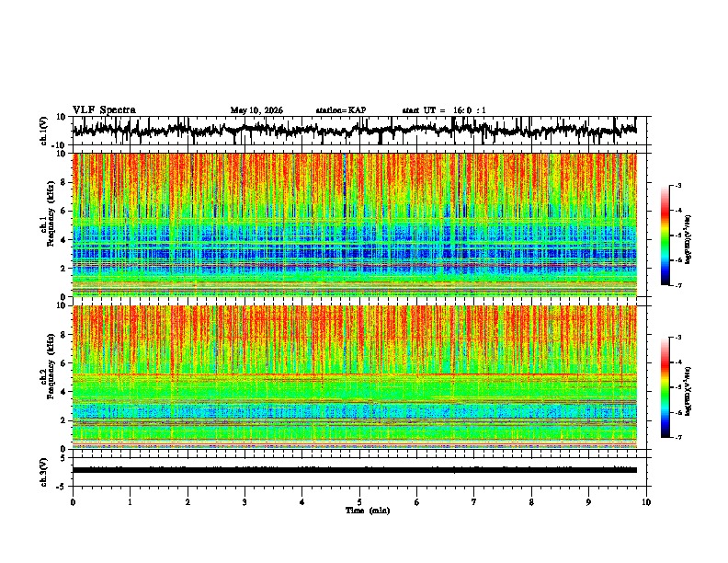728x563 pixels.
Task: Click the ch.1(V) waveform trace panel
Action: [x=355, y=131]
